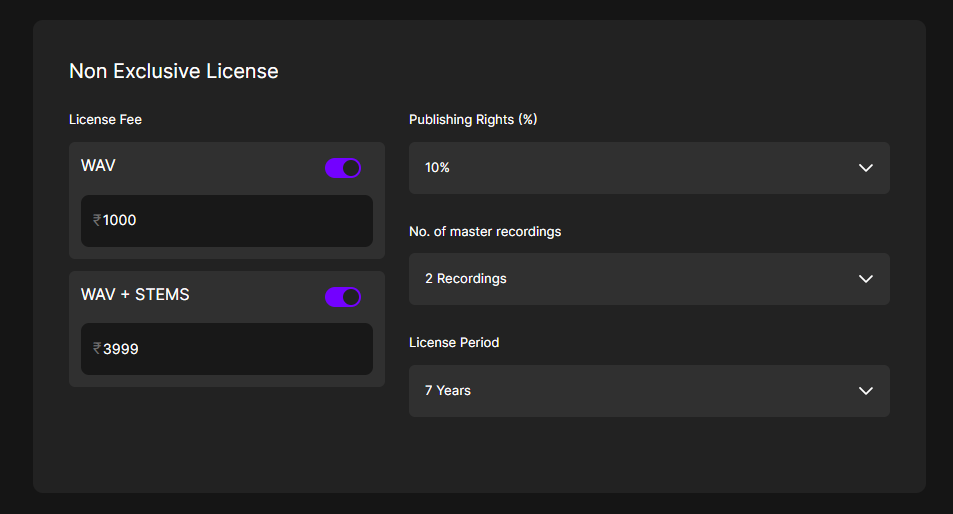953x514 pixels.
Task: Click the rupee symbol before 3999
Action: [97, 349]
